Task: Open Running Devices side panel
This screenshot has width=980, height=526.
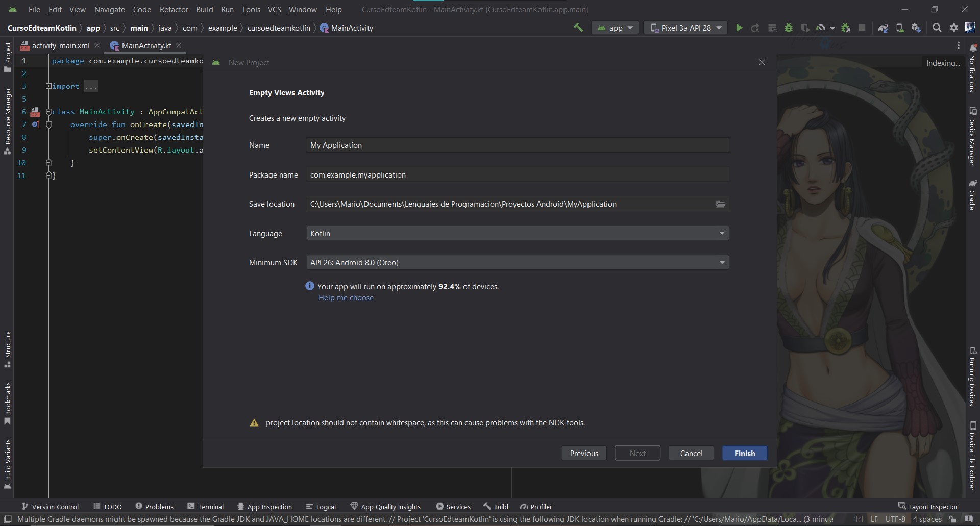Action: tap(973, 377)
